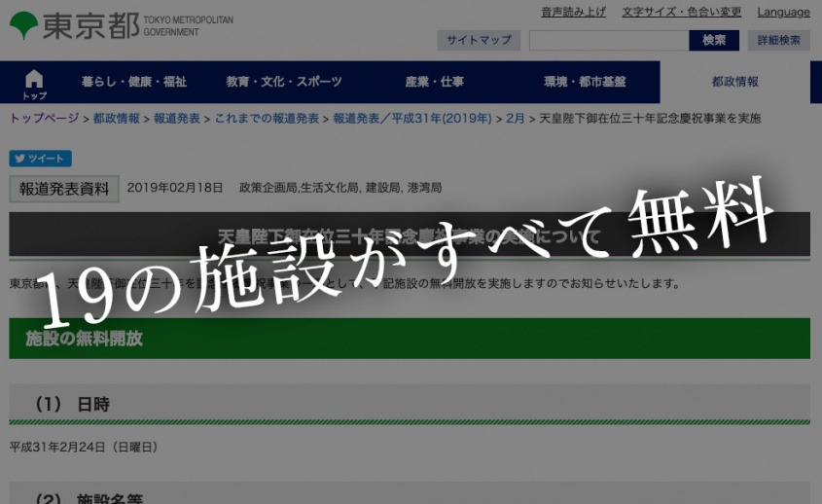This screenshot has height=504, width=822.
Task: Open the 暮らし・健康・福祉 menu
Action: (x=134, y=82)
